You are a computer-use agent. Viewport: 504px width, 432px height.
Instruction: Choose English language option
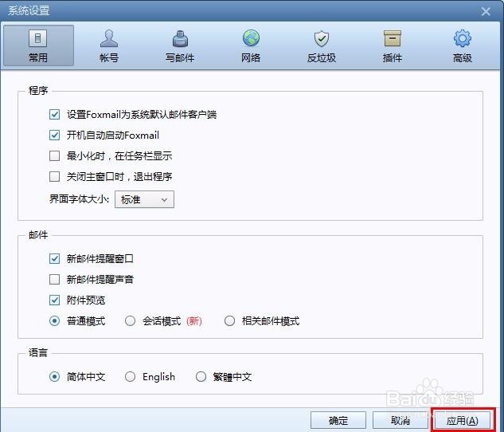(130, 377)
